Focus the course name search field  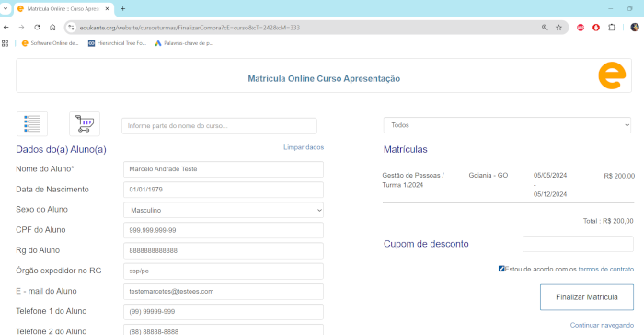(219, 126)
